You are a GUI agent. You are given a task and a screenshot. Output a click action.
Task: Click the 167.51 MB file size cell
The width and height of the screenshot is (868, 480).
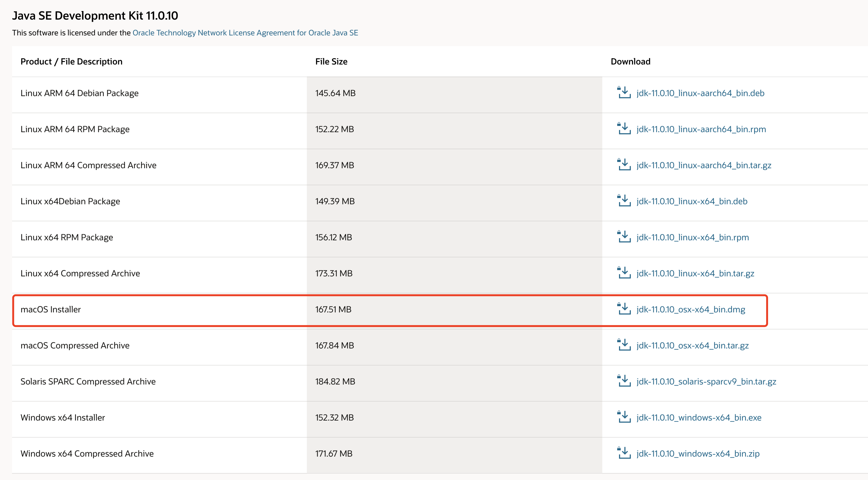[333, 309]
